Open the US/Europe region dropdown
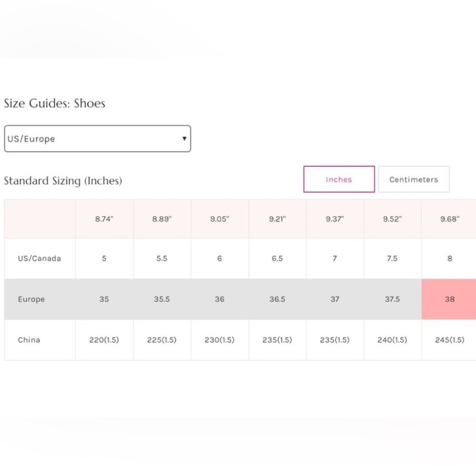 click(98, 139)
